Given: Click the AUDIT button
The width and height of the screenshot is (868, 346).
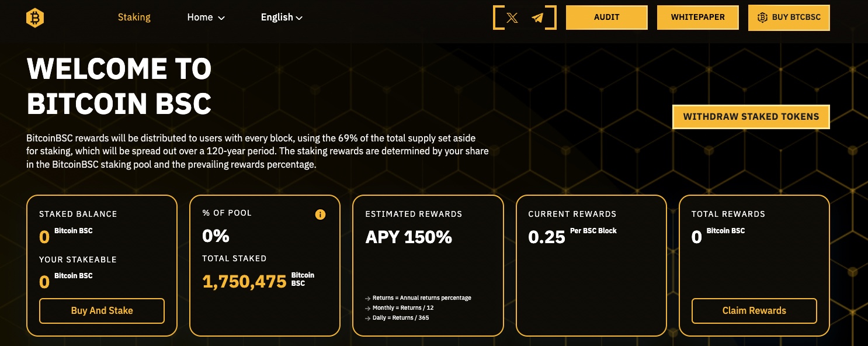Looking at the screenshot, I should pyautogui.click(x=607, y=18).
